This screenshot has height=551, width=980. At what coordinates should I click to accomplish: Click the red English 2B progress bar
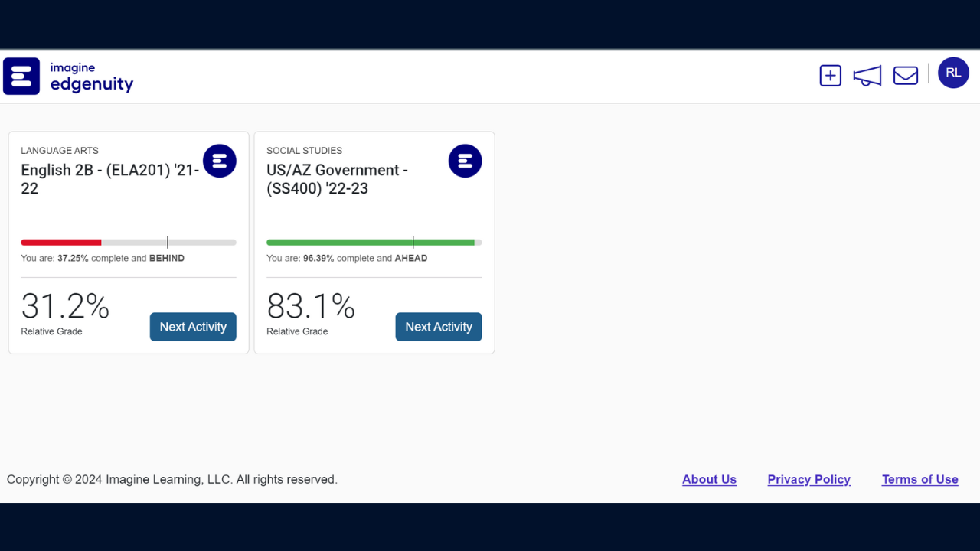coord(61,242)
